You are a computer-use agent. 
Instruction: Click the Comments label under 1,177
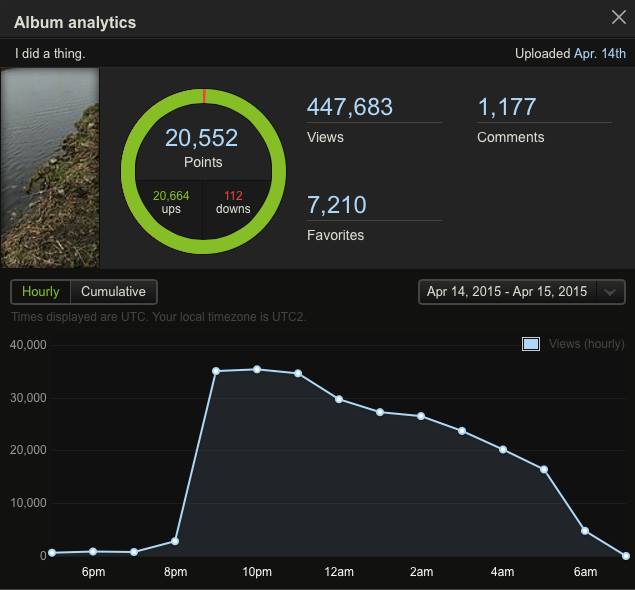pos(511,137)
